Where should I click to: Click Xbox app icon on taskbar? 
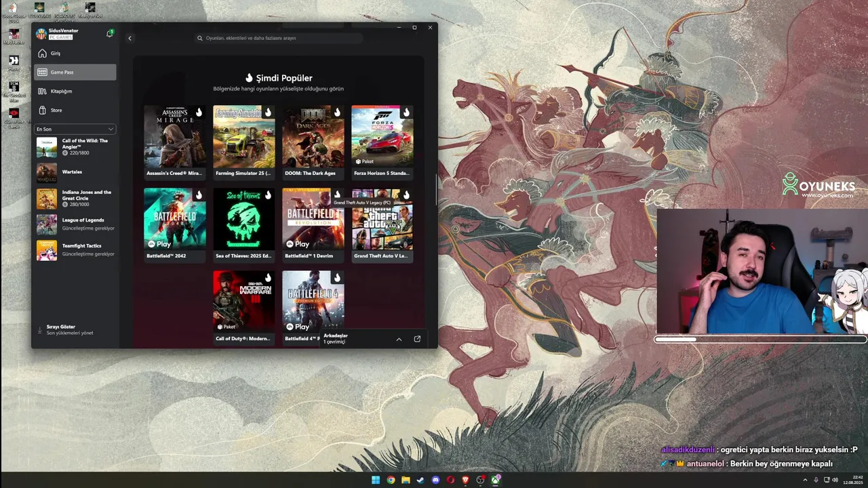496,480
